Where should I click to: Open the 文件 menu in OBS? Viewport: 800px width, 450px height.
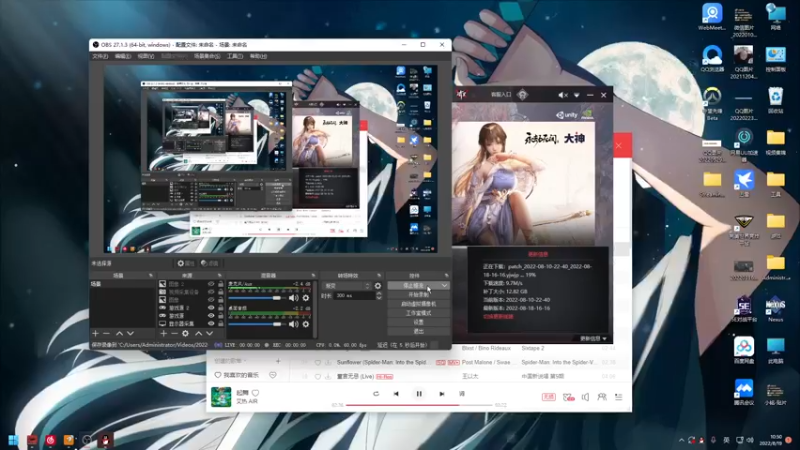100,56
